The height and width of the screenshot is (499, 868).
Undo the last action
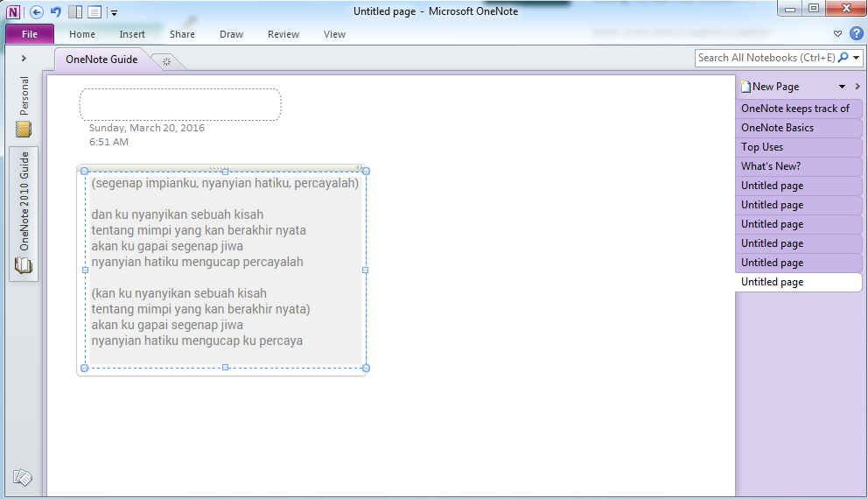click(x=56, y=11)
